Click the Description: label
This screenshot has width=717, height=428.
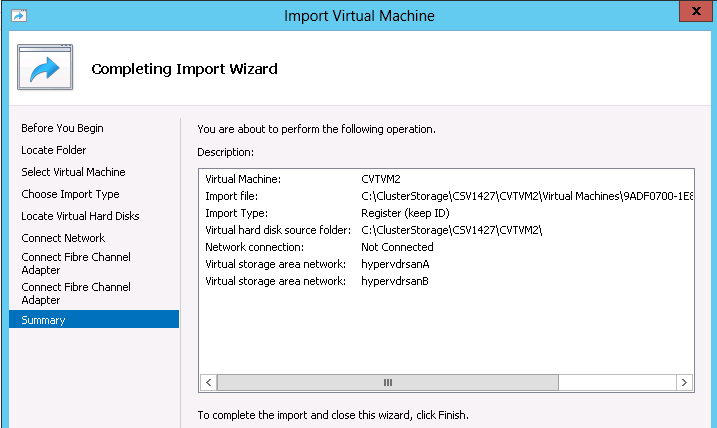pyautogui.click(x=225, y=152)
